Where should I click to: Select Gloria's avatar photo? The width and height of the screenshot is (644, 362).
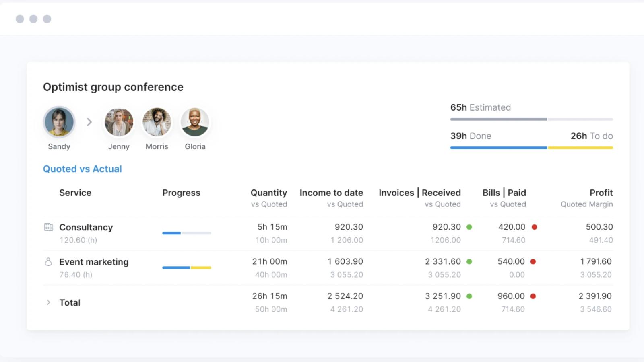(x=195, y=122)
